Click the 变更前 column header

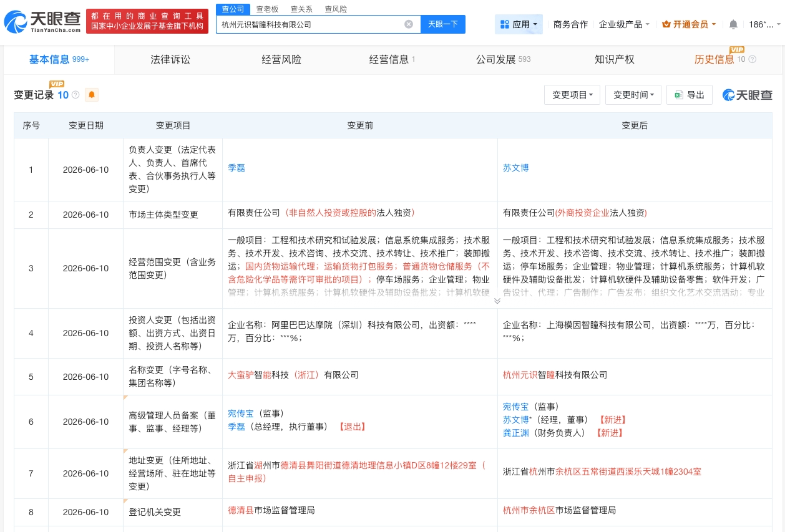pos(360,125)
